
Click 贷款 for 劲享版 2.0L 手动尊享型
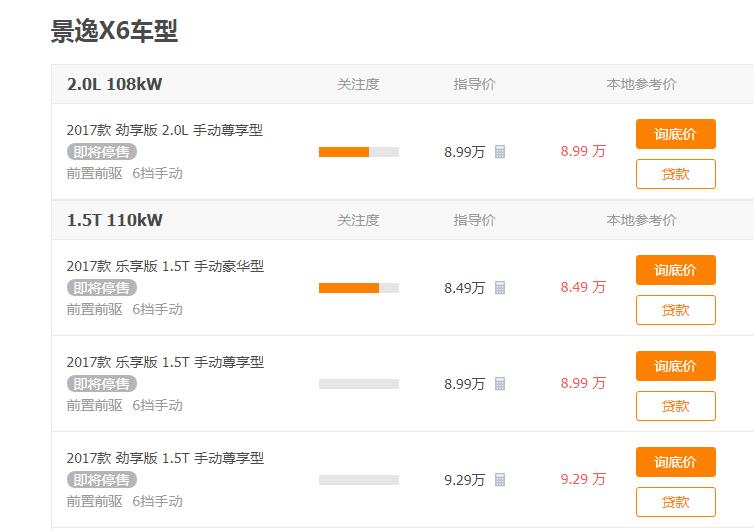(676, 174)
